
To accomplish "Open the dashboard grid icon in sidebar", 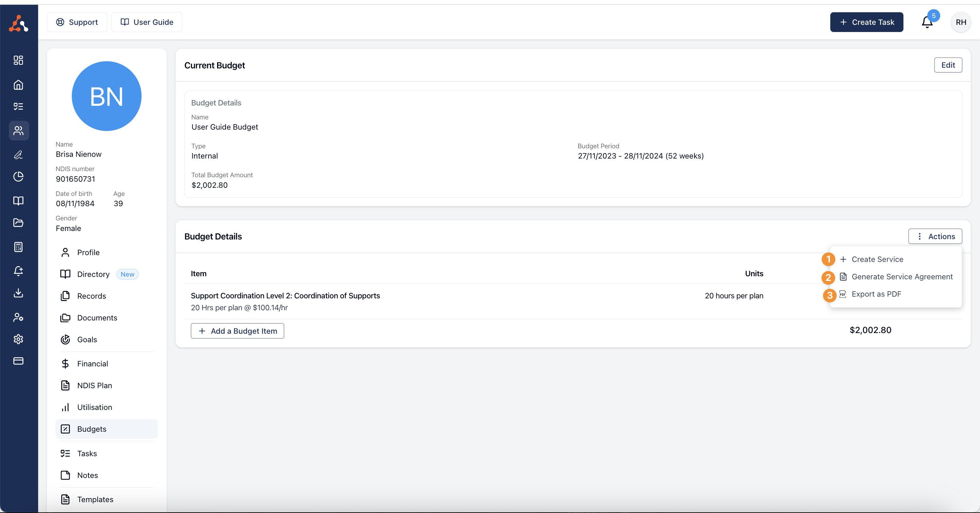I will pyautogui.click(x=18, y=60).
